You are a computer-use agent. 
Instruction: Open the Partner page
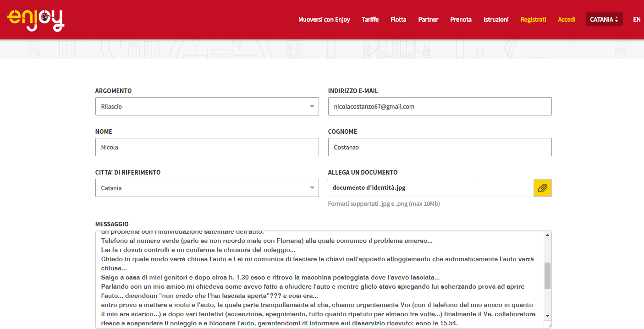[x=428, y=20]
